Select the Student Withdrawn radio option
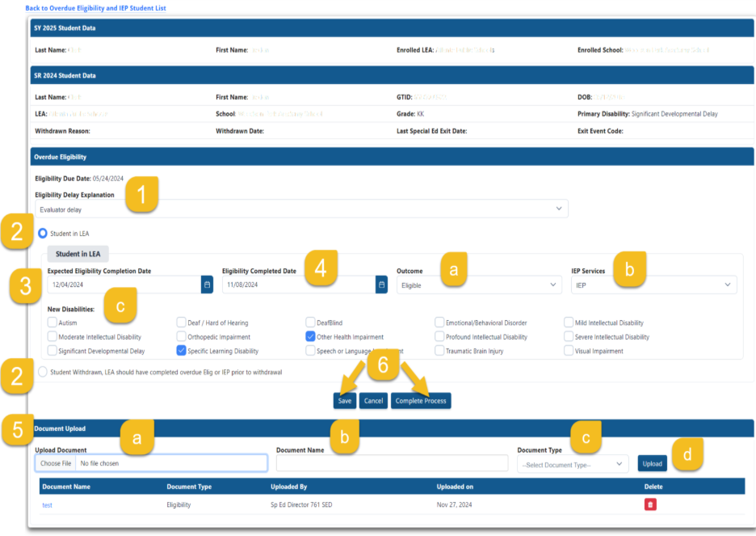756x536 pixels. tap(43, 372)
